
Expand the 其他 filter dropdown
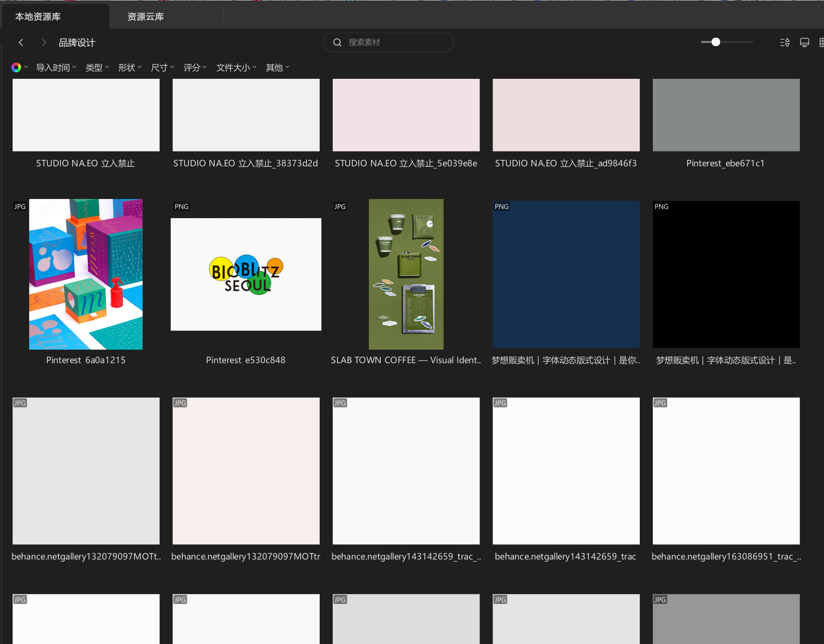(277, 67)
